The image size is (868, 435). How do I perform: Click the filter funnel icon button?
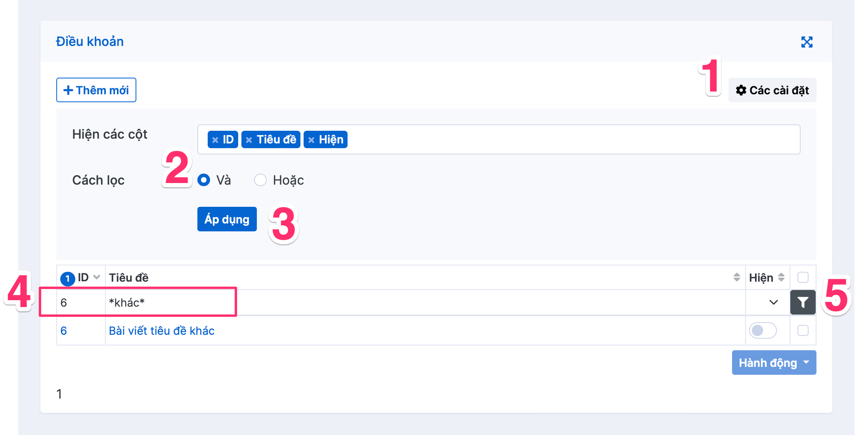tap(803, 303)
